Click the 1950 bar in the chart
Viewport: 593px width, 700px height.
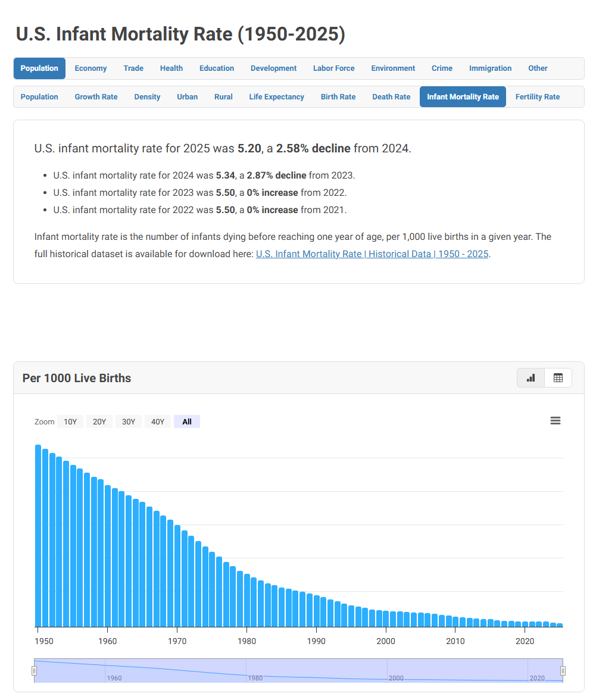point(38,536)
